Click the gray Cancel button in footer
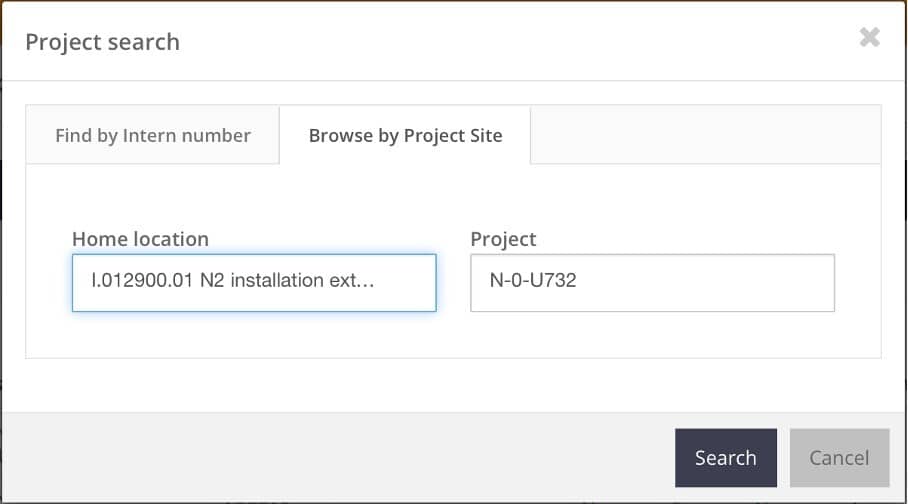This screenshot has width=908, height=504. (x=839, y=458)
